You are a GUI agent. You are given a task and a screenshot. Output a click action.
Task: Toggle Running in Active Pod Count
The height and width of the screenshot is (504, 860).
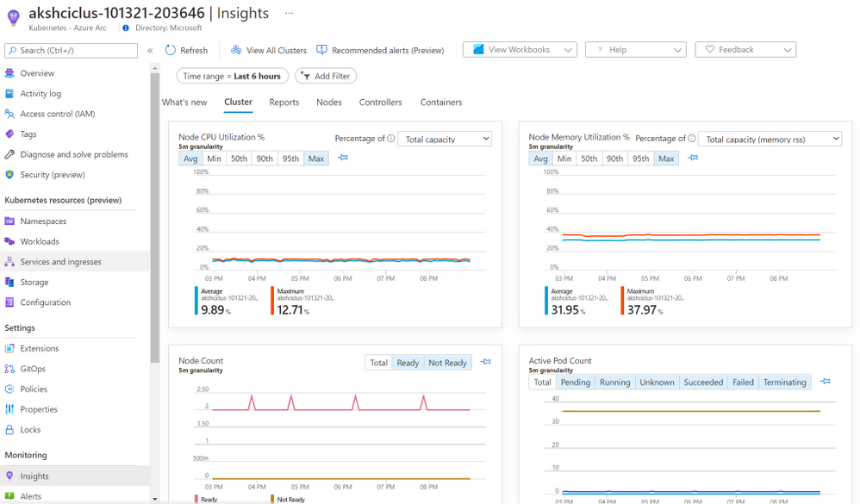tap(614, 383)
